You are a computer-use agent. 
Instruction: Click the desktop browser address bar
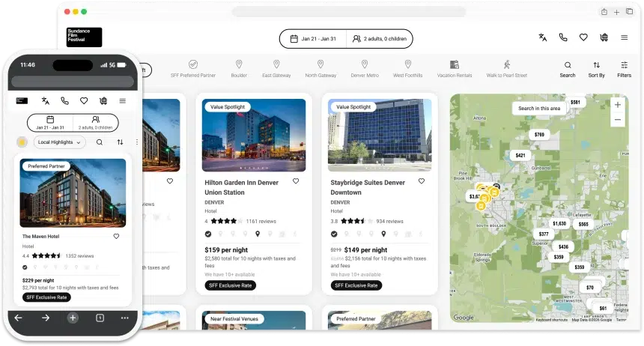(349, 12)
